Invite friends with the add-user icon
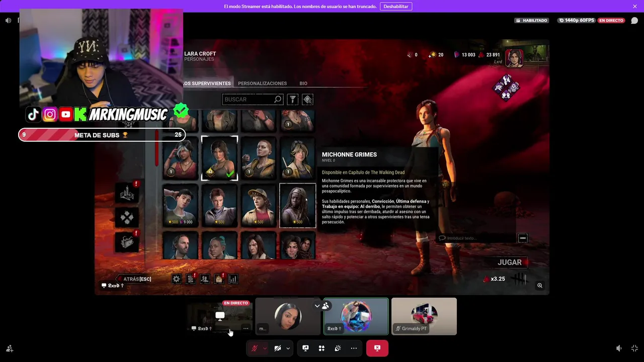Image resolution: width=644 pixels, height=362 pixels. 9,348
